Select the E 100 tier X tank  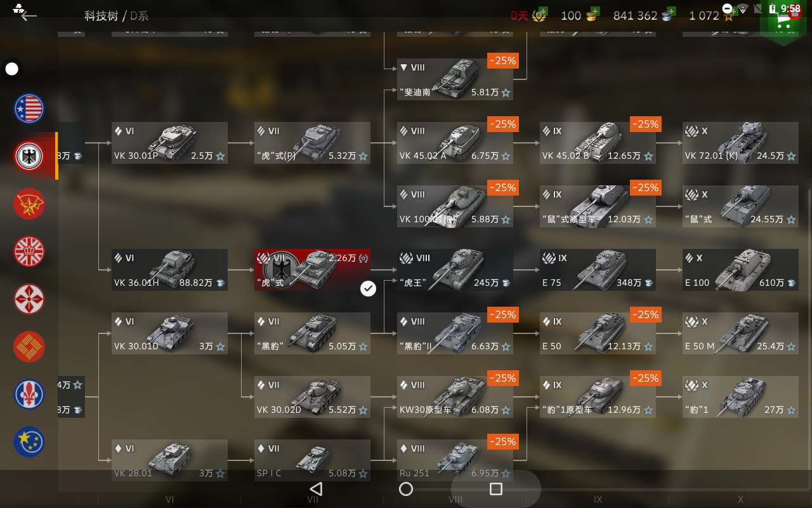pos(740,270)
